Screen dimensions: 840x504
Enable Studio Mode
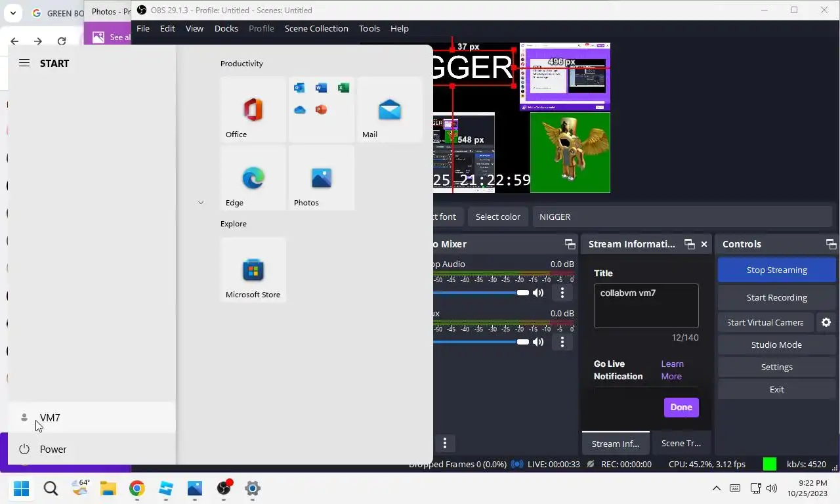[777, 345]
